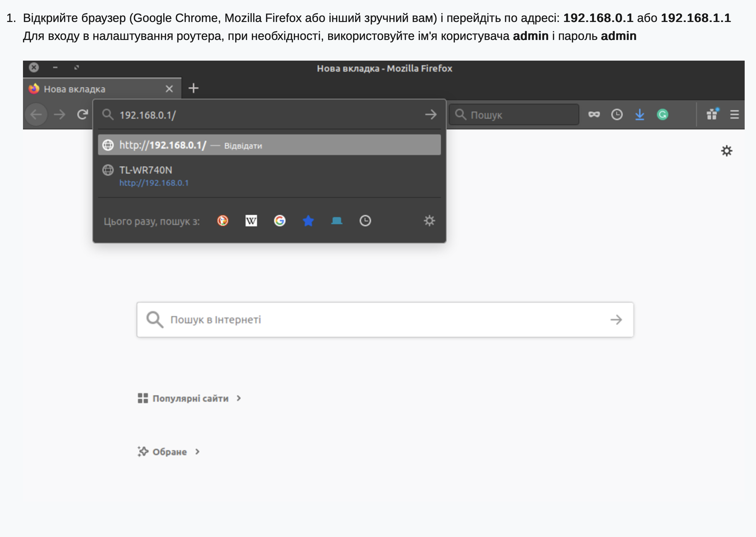Select the Google search engine icon
The image size is (756, 537).
pyautogui.click(x=280, y=221)
